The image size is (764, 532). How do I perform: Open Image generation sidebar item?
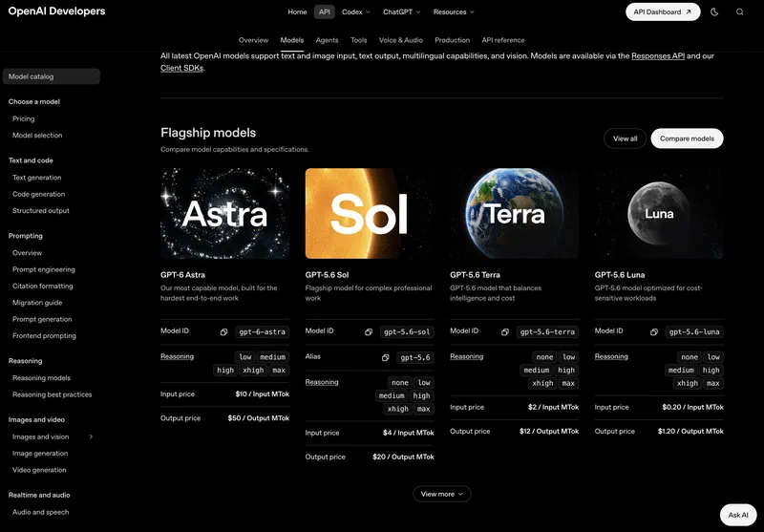click(40, 453)
